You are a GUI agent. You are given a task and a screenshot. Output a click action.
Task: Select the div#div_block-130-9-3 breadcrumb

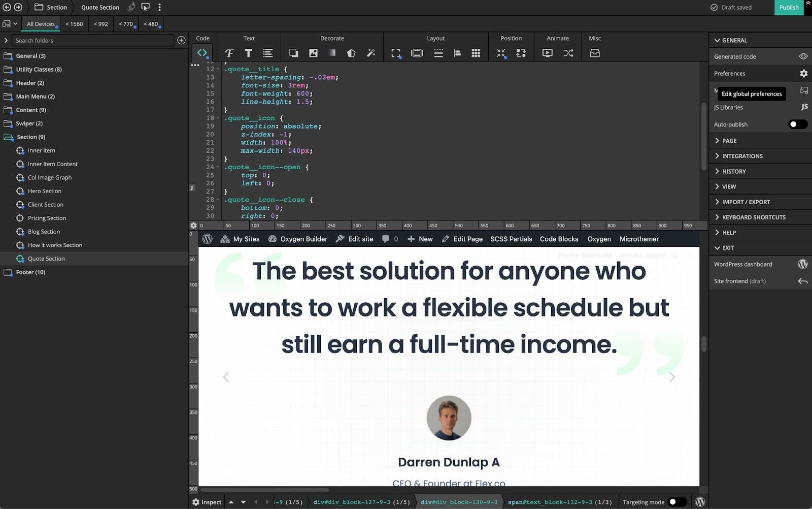tap(459, 502)
